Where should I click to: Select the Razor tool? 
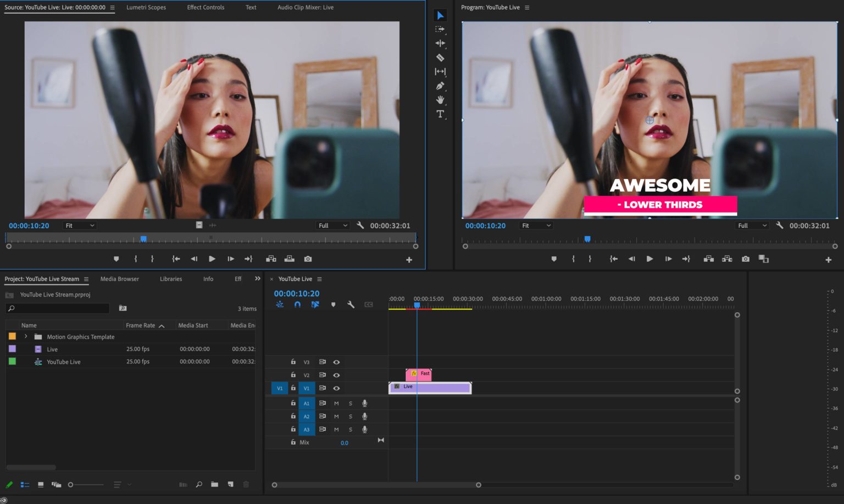point(440,57)
